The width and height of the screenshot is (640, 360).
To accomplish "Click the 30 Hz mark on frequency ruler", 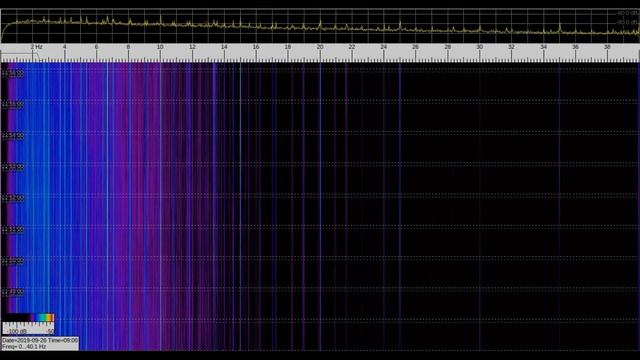I will [x=480, y=47].
